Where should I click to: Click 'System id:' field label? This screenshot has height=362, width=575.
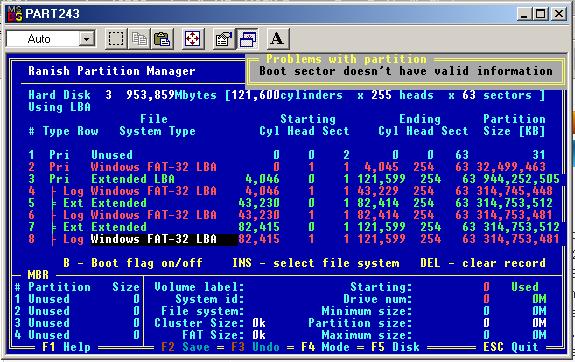click(210, 299)
